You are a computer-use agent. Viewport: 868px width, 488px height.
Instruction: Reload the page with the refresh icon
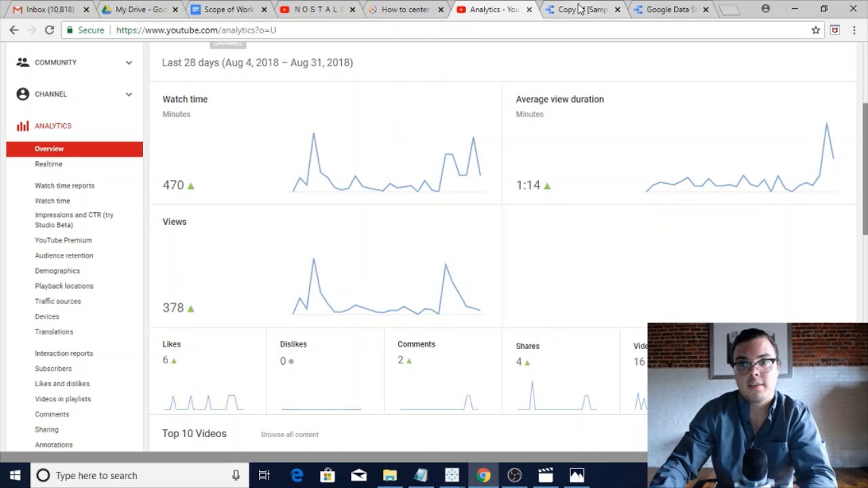tap(50, 30)
